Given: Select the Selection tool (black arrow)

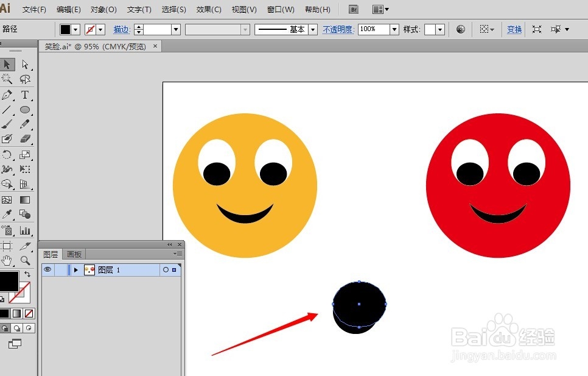Looking at the screenshot, I should (x=7, y=65).
